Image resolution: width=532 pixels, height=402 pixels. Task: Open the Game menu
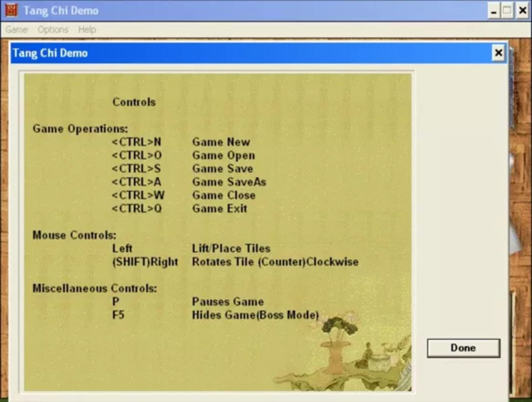tap(16, 29)
